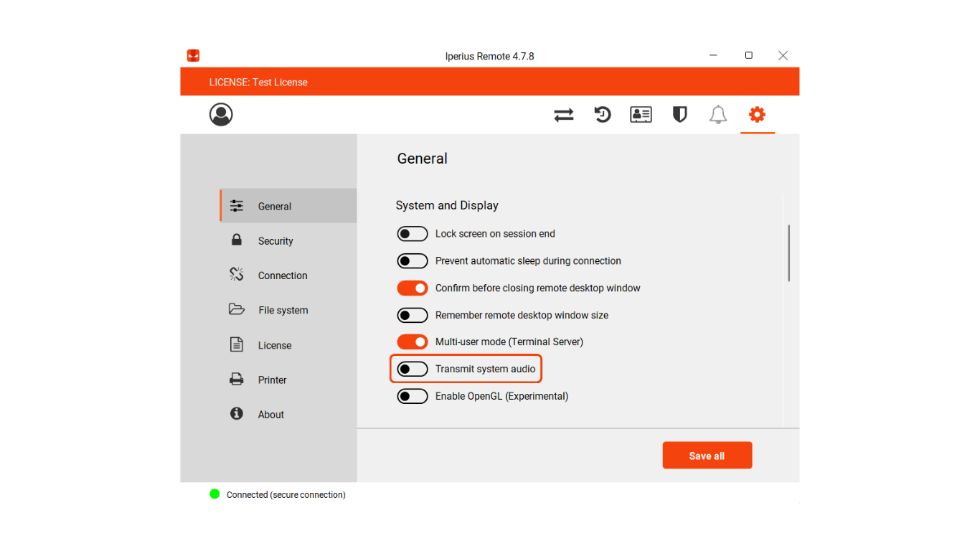This screenshot has width=980, height=551.
Task: Open the user account profile icon
Action: 221,115
